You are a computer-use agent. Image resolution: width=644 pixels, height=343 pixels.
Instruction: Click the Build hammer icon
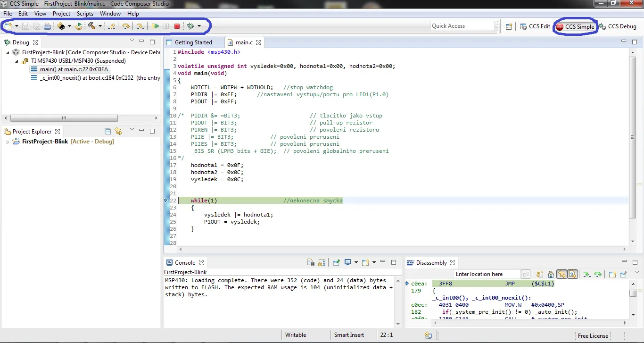(91, 26)
